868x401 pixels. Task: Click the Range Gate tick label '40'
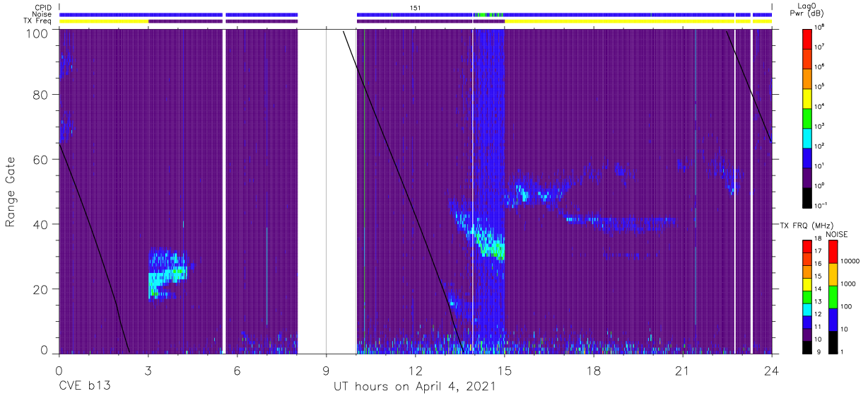click(40, 224)
